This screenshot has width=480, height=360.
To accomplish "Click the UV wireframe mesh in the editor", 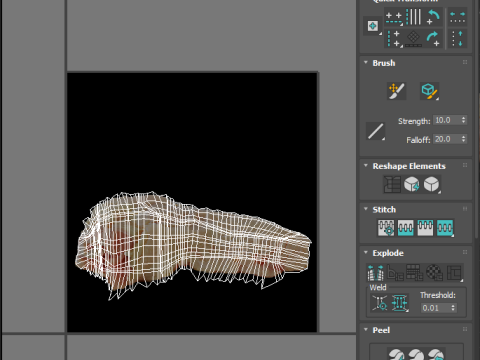I will click(193, 243).
